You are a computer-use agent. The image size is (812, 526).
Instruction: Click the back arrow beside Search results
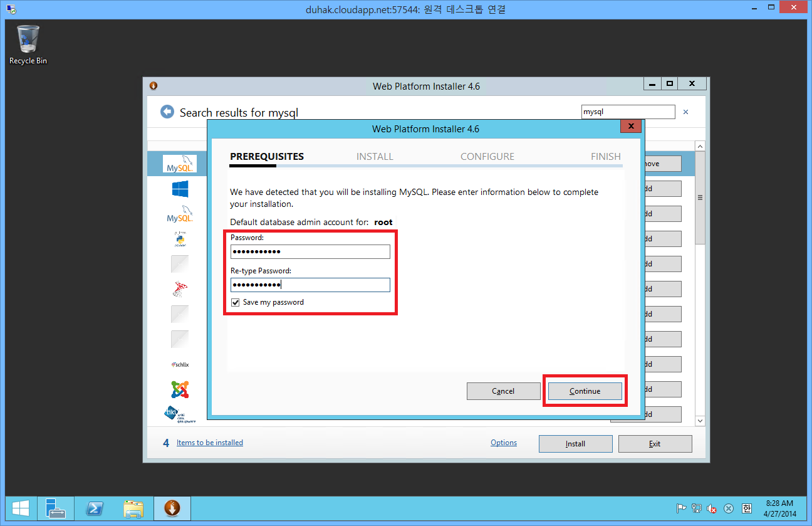[x=167, y=112]
